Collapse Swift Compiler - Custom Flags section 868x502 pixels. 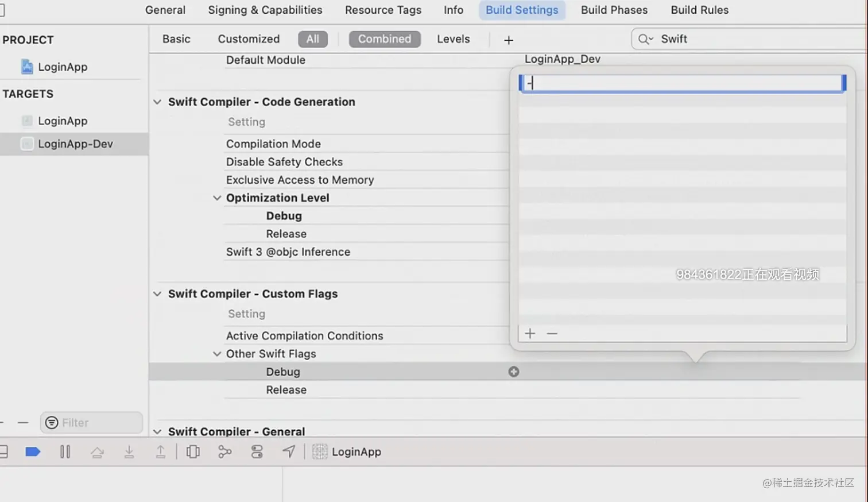tap(157, 294)
